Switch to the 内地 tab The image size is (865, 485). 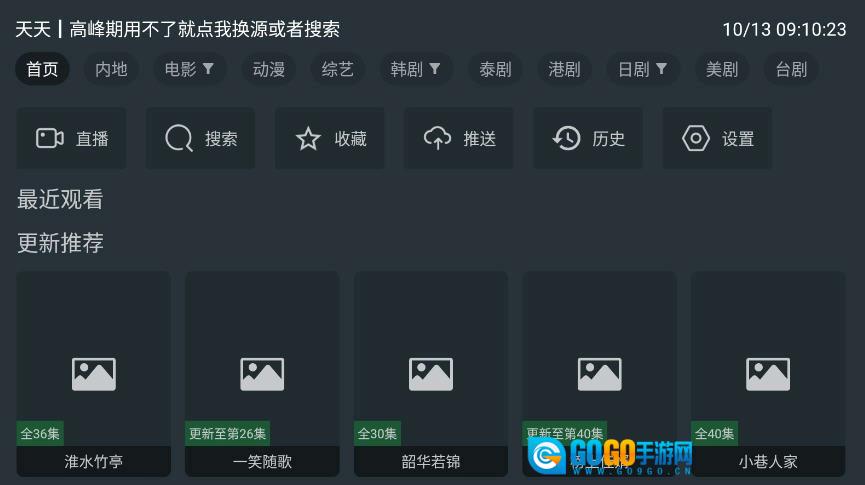click(111, 69)
